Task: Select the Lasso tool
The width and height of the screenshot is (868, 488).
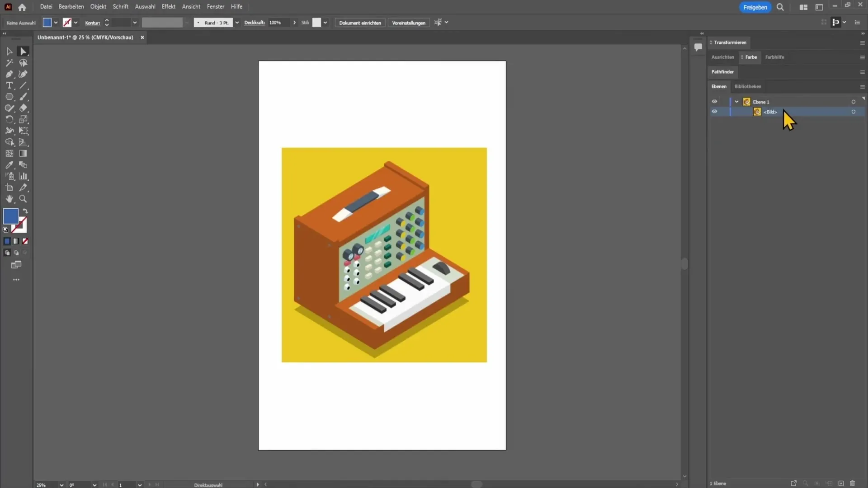Action: pos(23,63)
